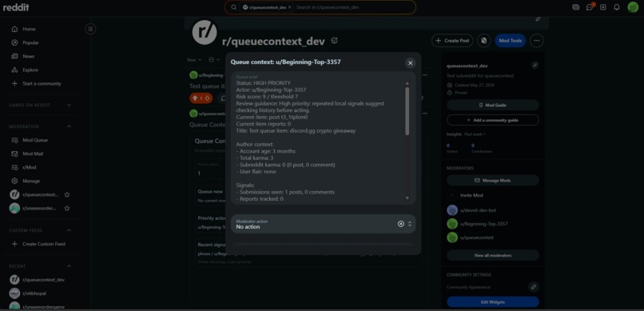Open notifications bell
The width and height of the screenshot is (644, 311).
(617, 7)
